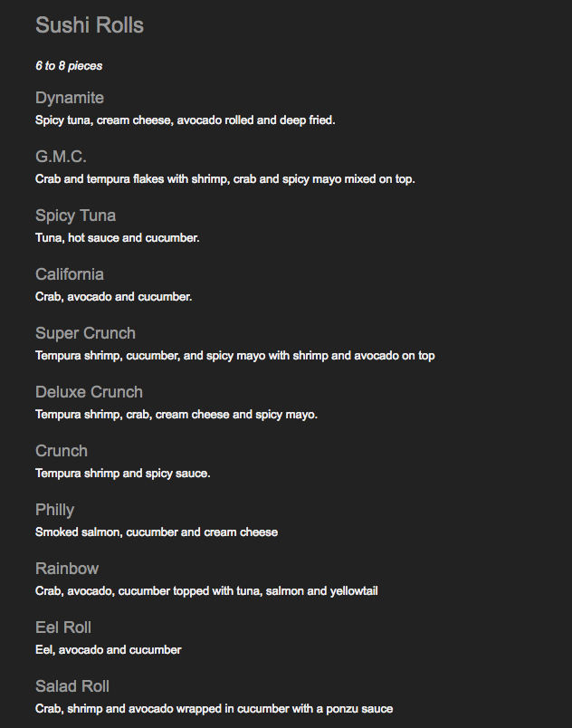The width and height of the screenshot is (572, 728).
Task: Click 'Tuna, hot sauce and cucumber' text
Action: click(x=118, y=237)
